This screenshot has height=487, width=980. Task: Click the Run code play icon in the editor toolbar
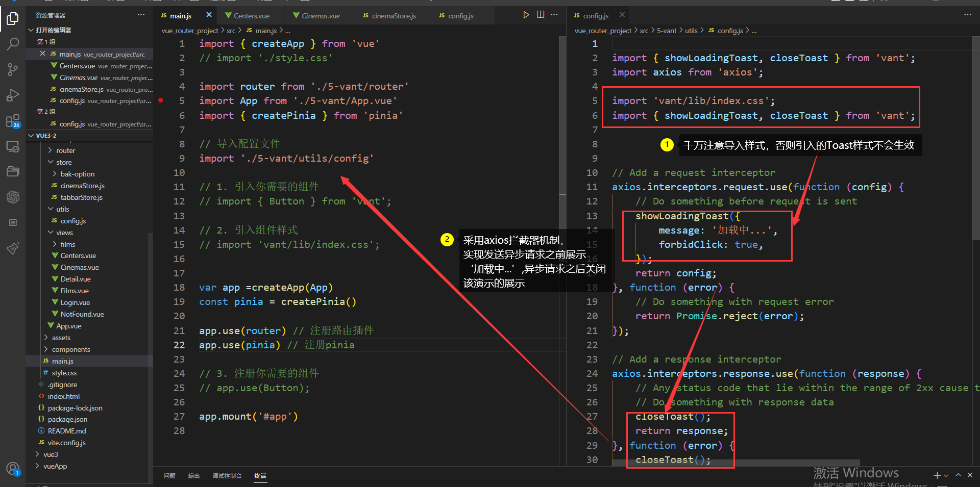pos(526,15)
